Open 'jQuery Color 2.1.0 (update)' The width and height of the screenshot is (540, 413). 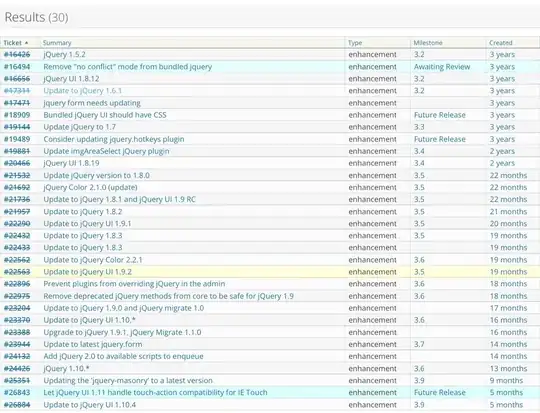[91, 187]
